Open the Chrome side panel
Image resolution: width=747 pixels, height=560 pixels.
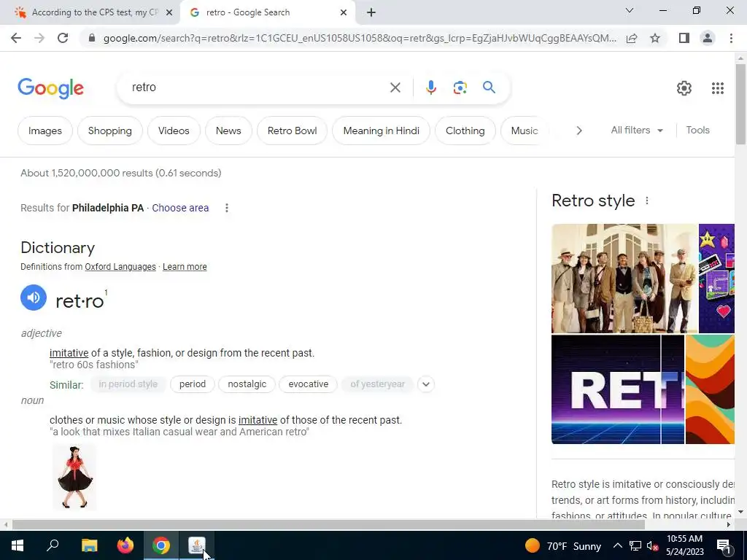coord(684,38)
